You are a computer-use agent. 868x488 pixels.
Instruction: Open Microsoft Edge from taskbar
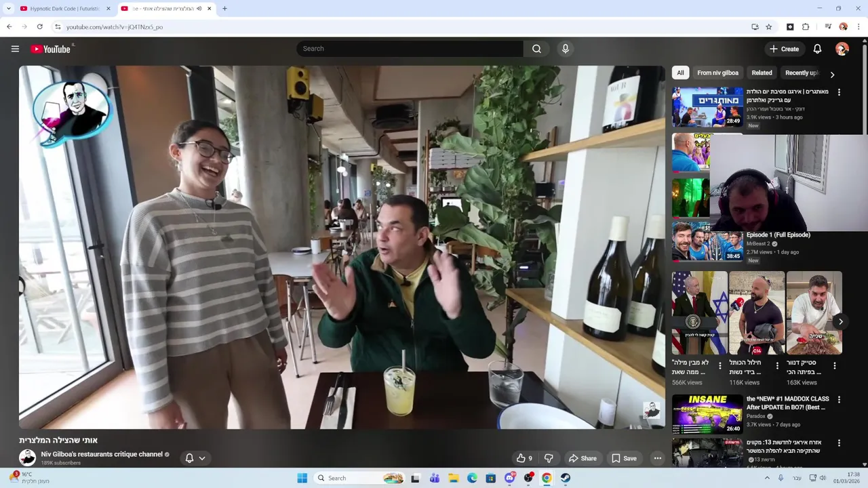(x=472, y=478)
